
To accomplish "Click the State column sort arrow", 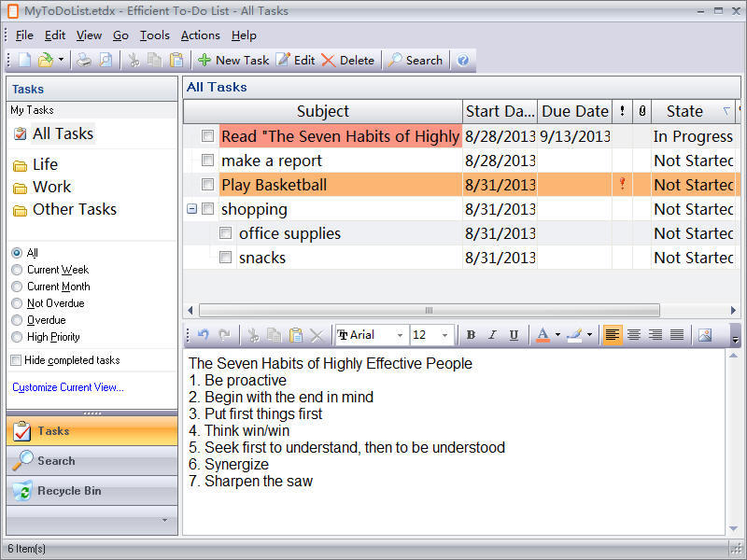I will pos(726,111).
